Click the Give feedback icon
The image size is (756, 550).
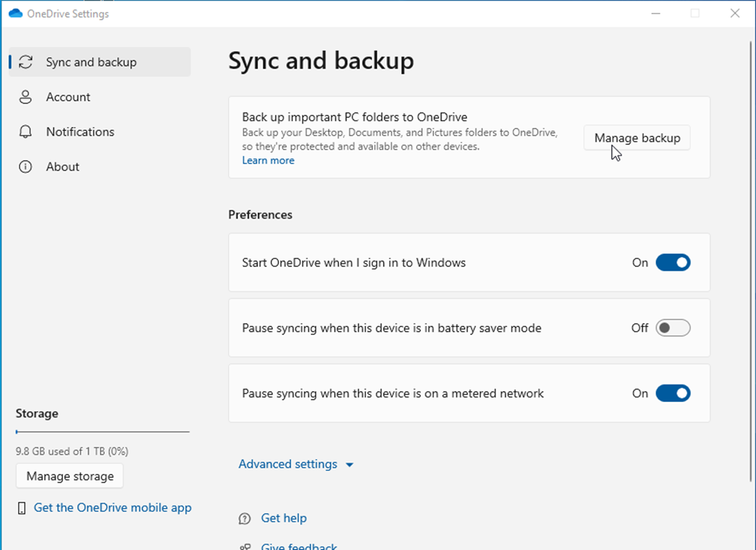point(245,547)
